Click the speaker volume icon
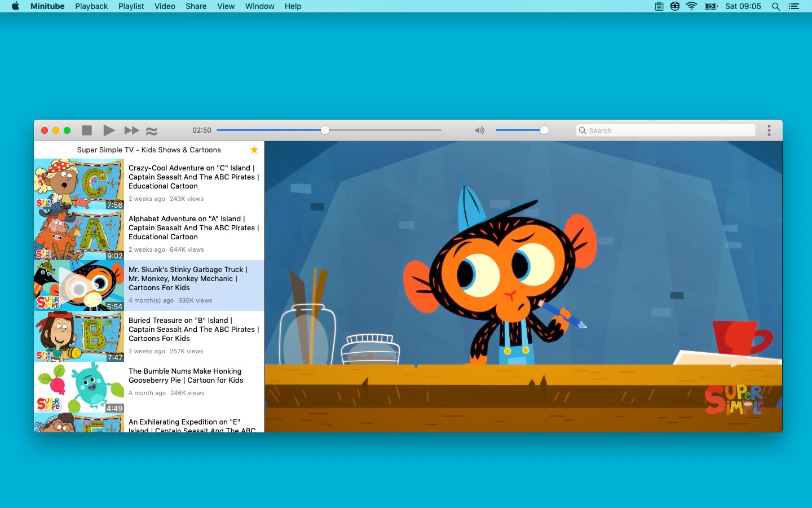The image size is (812, 508). (x=479, y=130)
